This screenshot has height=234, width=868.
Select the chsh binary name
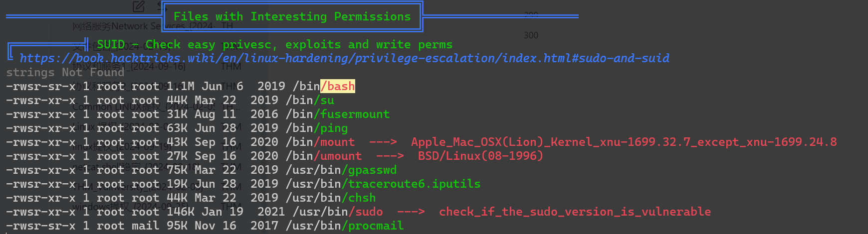coord(359,198)
